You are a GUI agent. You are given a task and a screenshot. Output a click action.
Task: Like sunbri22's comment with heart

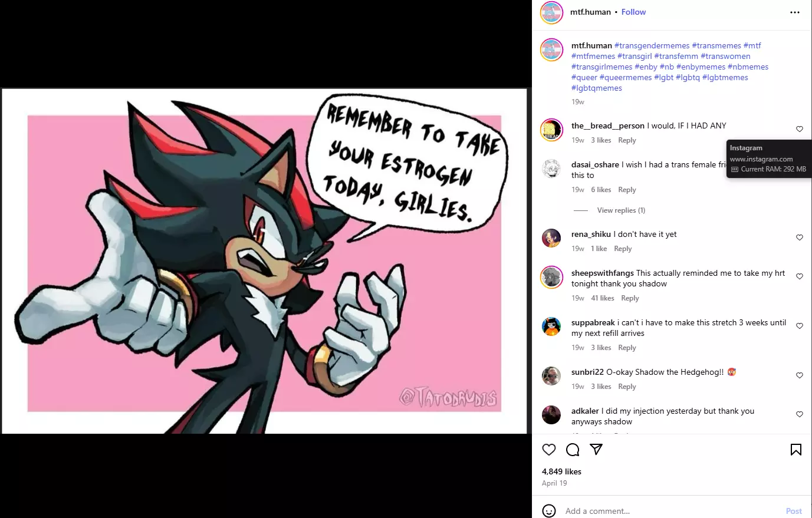pyautogui.click(x=800, y=375)
